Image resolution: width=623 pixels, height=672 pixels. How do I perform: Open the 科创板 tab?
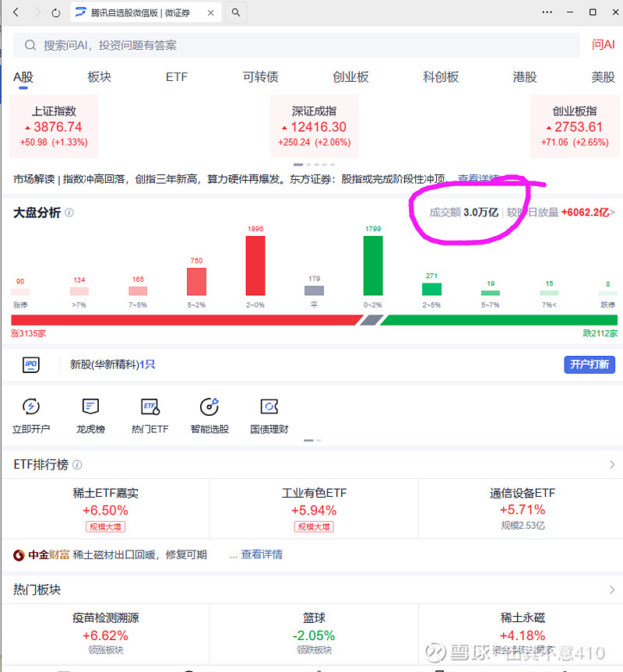click(x=441, y=77)
